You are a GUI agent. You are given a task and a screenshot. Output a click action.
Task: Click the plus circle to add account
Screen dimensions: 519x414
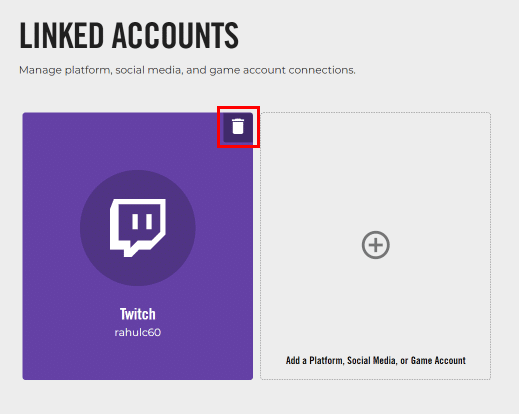point(376,245)
